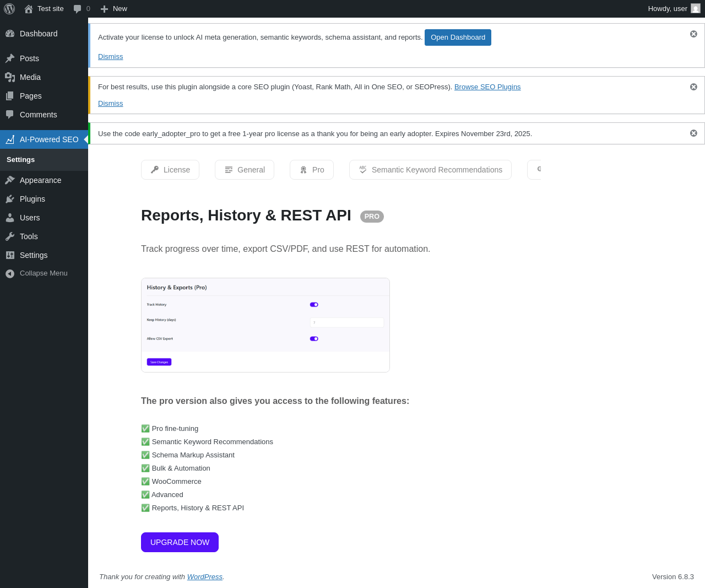Click the UPGRADE NOW button
This screenshot has height=588, width=705.
coord(180,542)
